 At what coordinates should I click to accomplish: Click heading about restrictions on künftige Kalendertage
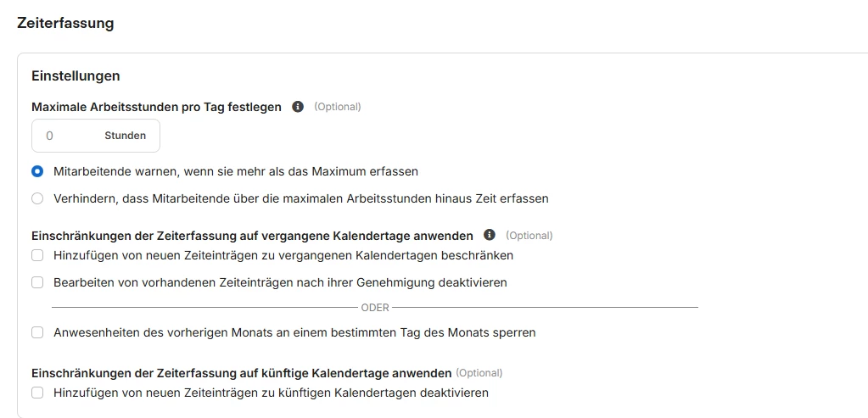click(x=241, y=373)
